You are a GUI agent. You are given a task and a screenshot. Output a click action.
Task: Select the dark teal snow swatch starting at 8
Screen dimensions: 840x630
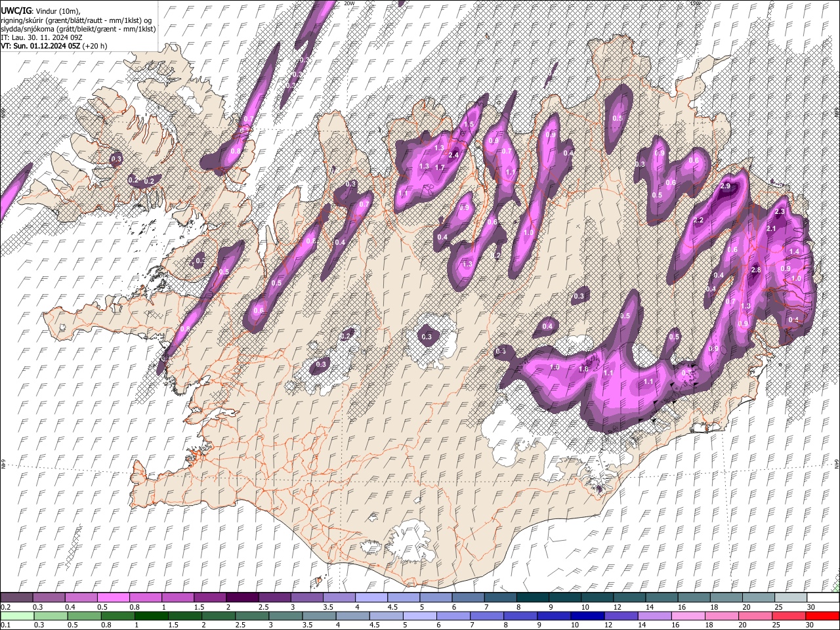tap(532, 598)
